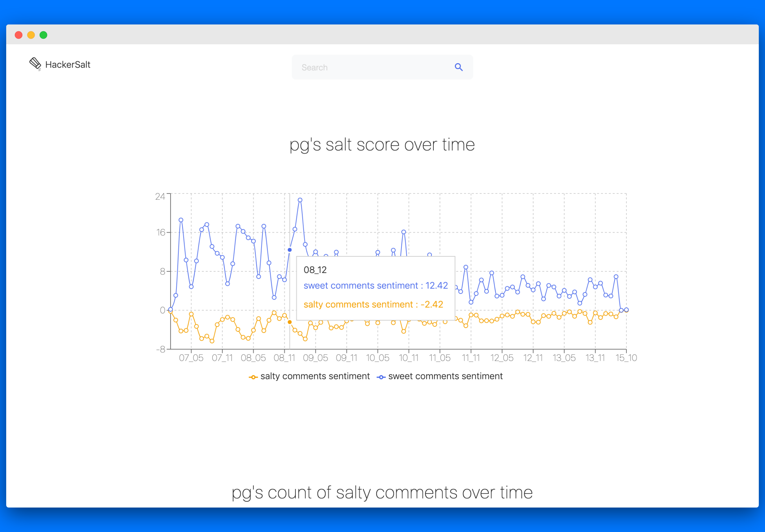Viewport: 765px width, 532px height.
Task: Click the red close window button
Action: [x=19, y=35]
